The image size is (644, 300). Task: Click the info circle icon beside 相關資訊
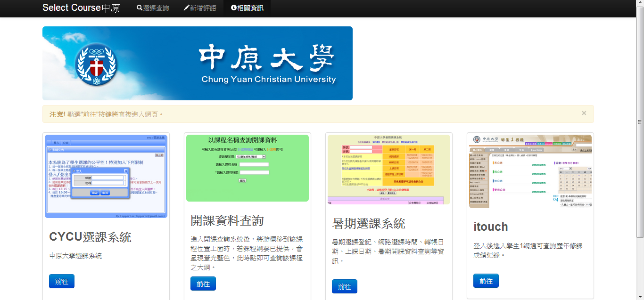pyautogui.click(x=234, y=8)
